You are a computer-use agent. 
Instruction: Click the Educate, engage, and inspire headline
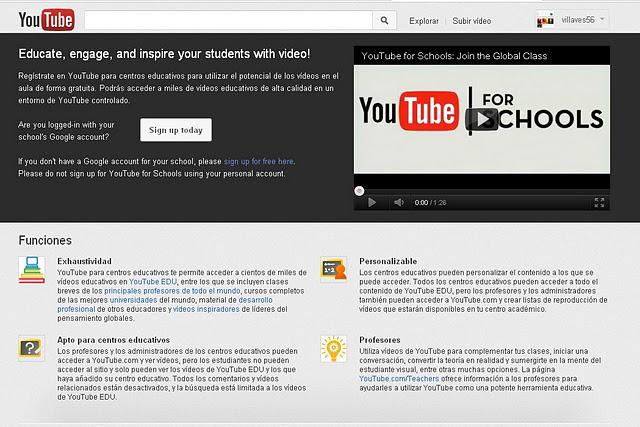pos(164,54)
